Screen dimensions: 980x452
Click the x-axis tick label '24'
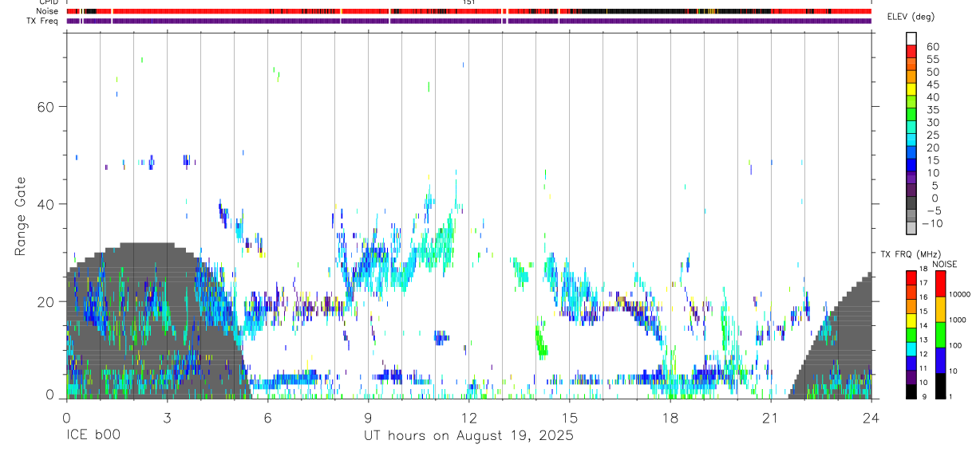tap(871, 418)
